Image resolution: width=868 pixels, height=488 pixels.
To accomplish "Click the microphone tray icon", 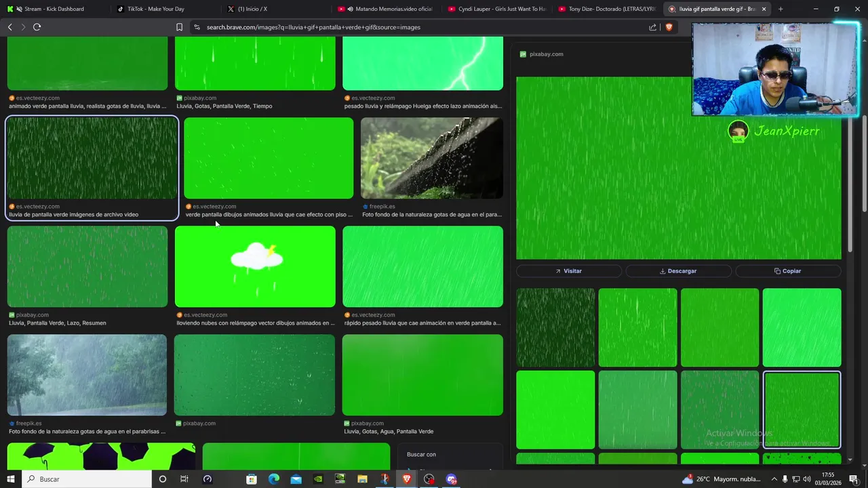I will [785, 479].
